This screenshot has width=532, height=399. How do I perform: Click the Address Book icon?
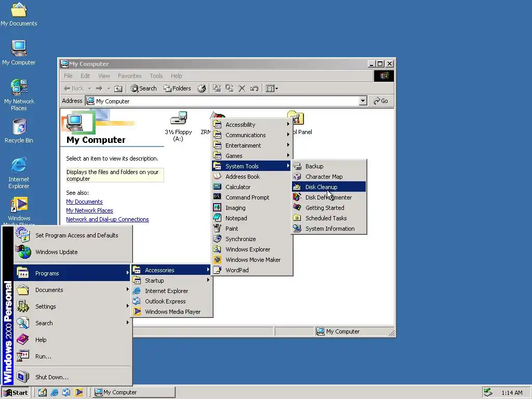(217, 176)
